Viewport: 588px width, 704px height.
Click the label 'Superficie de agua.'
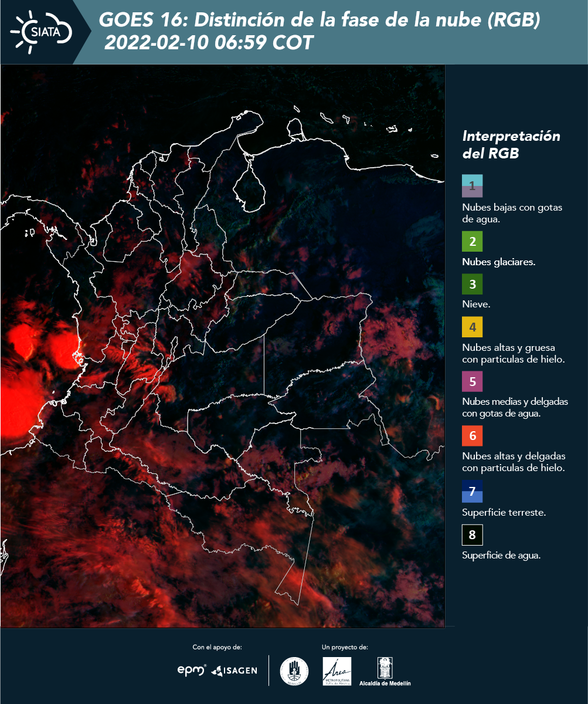(501, 556)
